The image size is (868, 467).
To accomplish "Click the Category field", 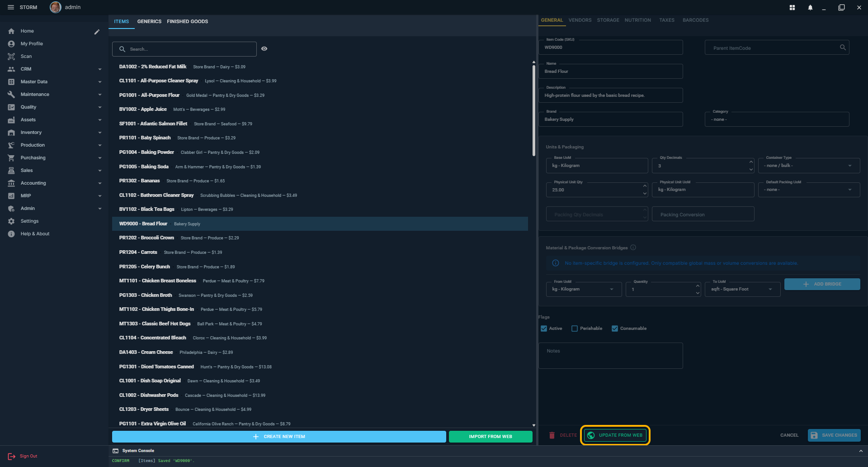I will point(777,119).
